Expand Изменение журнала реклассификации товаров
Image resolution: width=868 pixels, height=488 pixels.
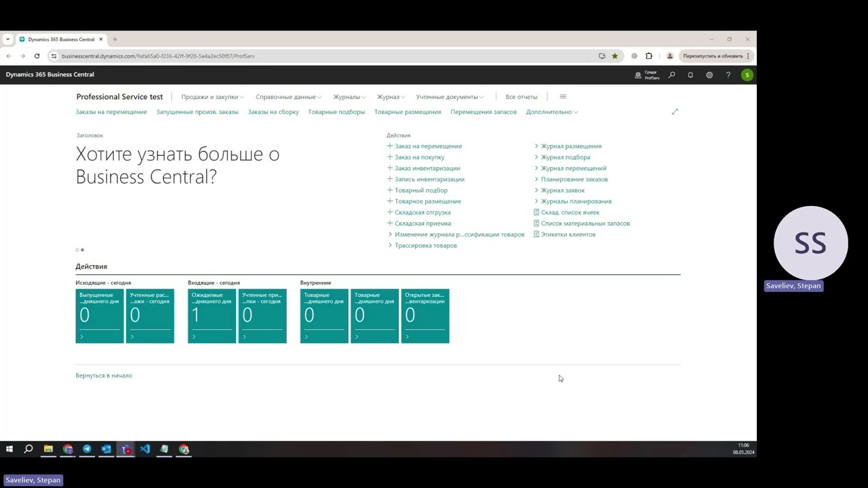(x=456, y=235)
